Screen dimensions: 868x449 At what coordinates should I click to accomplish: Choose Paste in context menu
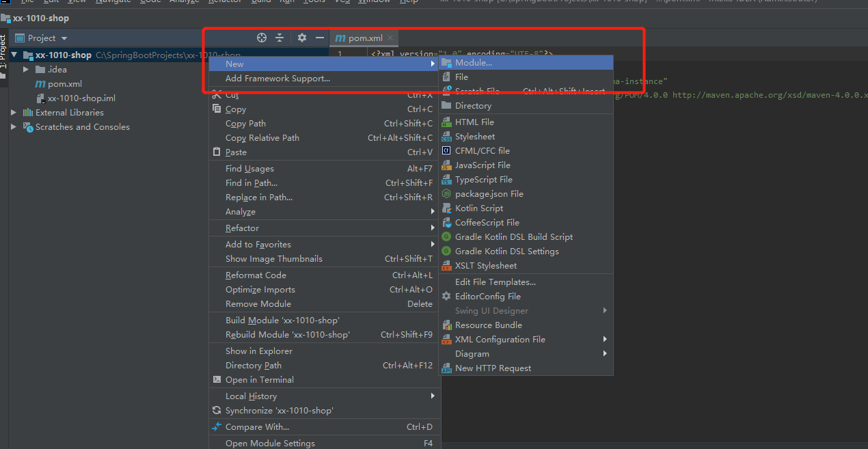[324, 152]
